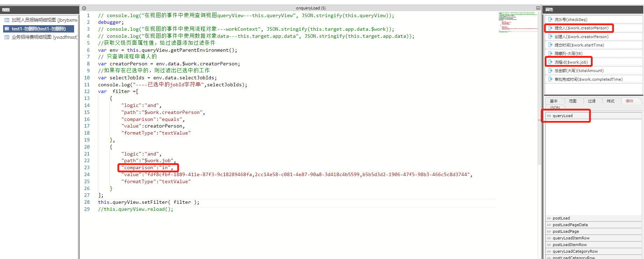This screenshot has width=644, height=259.
Task: Click the code icon beside queryLoadItemRow
Action: pos(549,238)
